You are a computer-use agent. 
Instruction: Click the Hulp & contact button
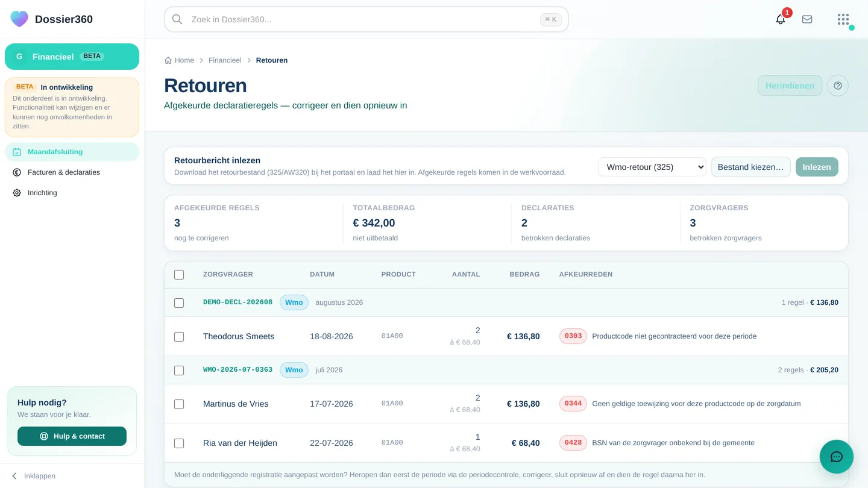pyautogui.click(x=72, y=436)
